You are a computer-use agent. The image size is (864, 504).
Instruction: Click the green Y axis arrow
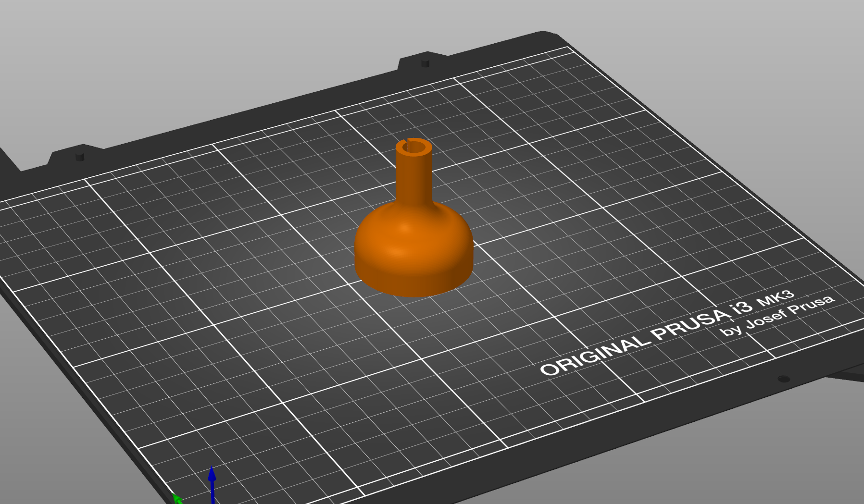177,499
